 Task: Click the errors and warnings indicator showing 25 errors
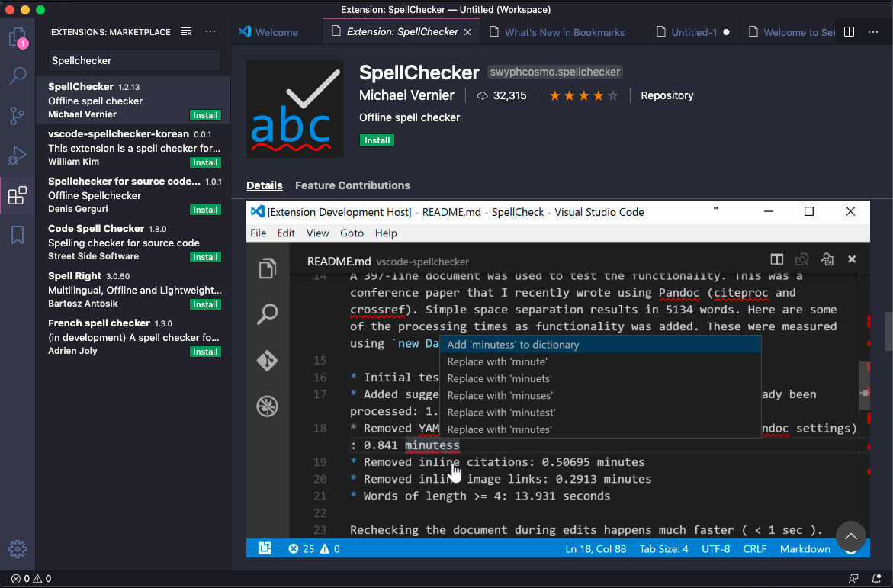click(x=313, y=548)
